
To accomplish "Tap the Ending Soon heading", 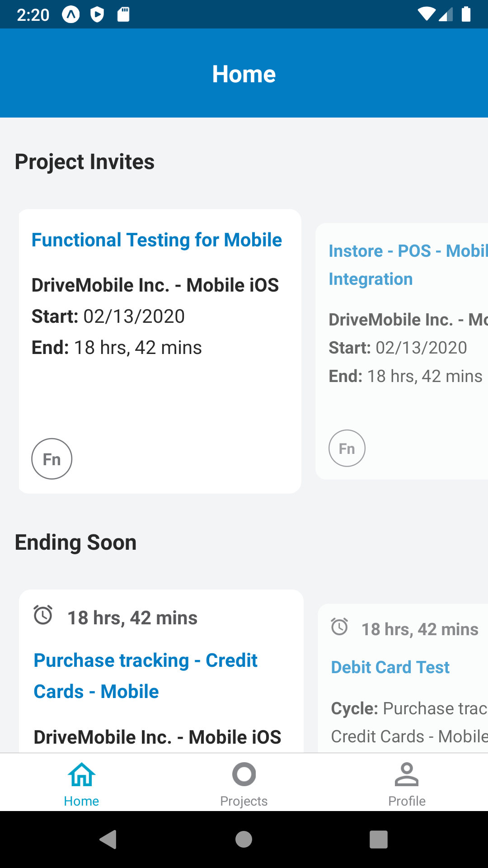I will (76, 542).
